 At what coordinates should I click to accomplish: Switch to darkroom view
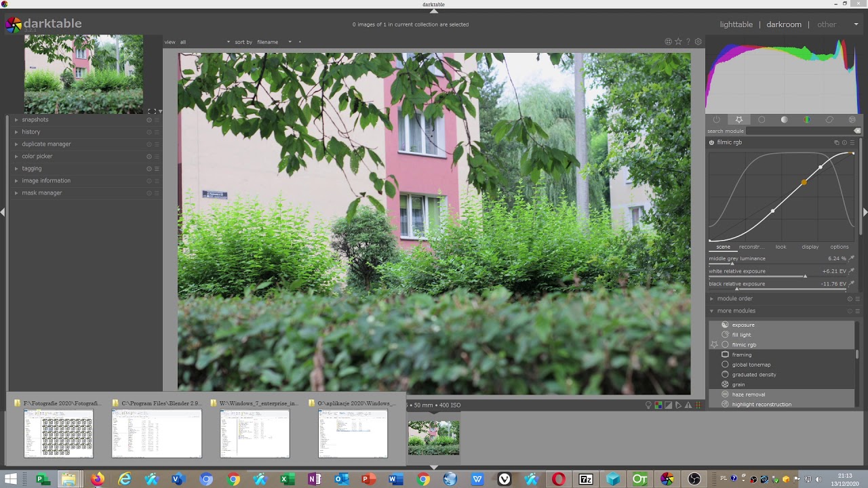pyautogui.click(x=784, y=24)
